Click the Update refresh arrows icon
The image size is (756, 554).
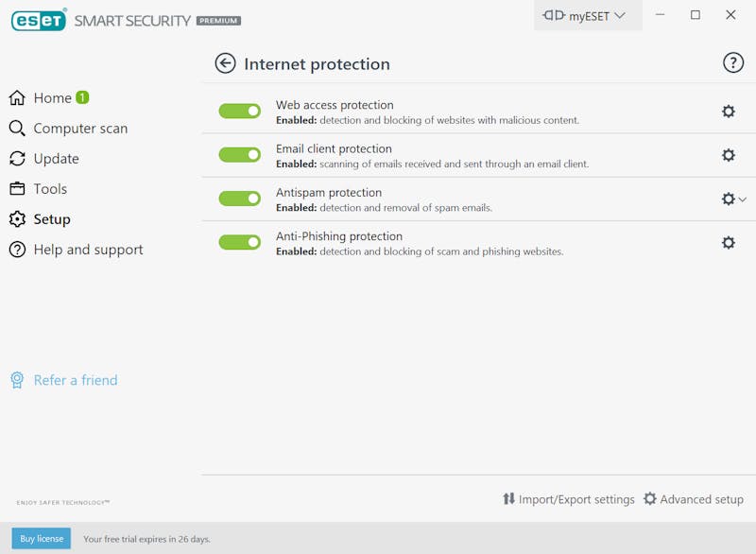pyautogui.click(x=17, y=159)
